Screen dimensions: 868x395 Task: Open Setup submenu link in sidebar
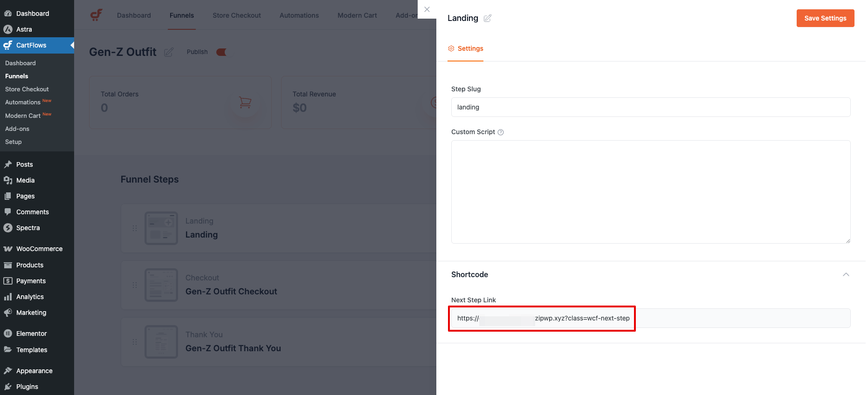click(14, 142)
